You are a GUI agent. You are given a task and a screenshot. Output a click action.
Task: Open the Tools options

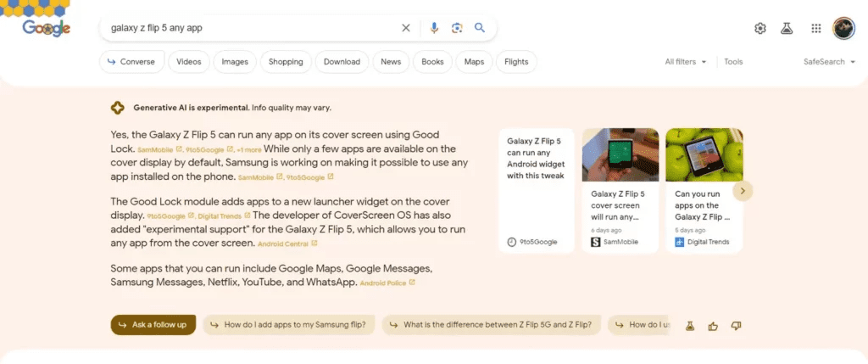pos(733,62)
